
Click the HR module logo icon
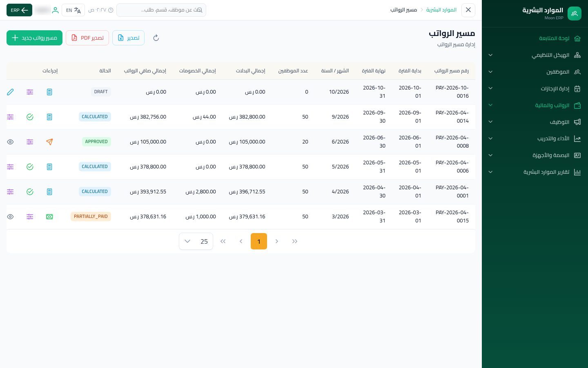click(x=574, y=13)
